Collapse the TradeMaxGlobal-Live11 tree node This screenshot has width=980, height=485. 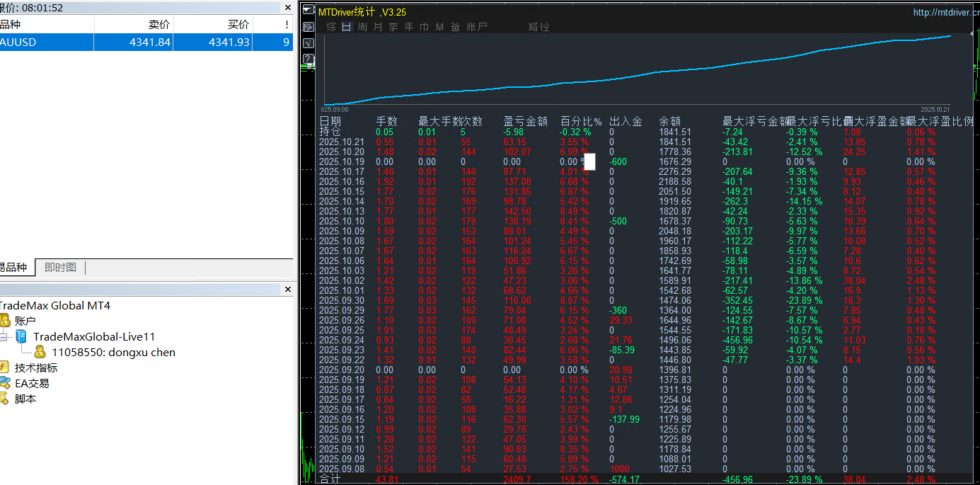coord(4,337)
